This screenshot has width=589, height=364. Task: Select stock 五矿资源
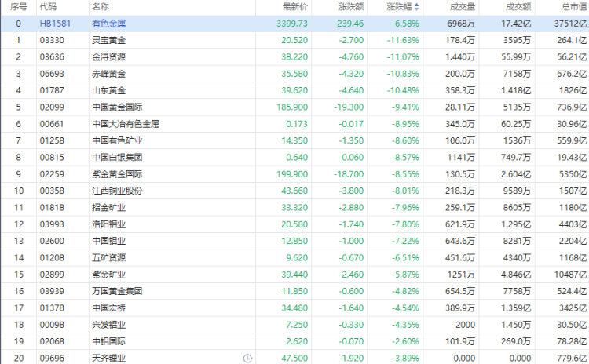tap(109, 258)
